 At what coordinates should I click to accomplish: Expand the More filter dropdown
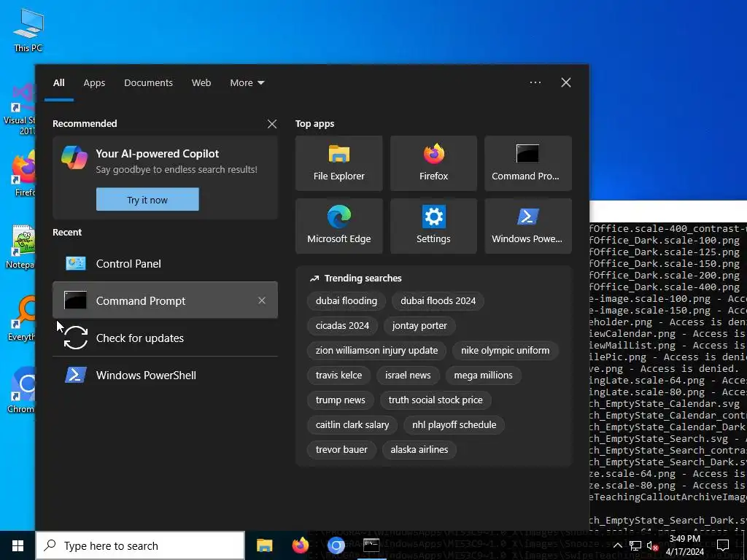point(247,83)
